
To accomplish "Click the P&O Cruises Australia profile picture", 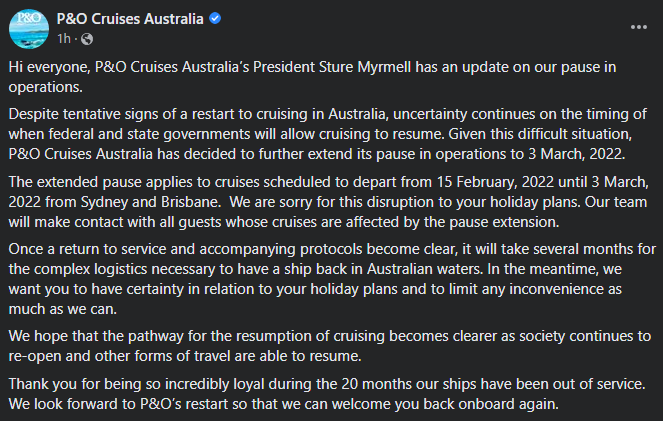I will pos(29,29).
